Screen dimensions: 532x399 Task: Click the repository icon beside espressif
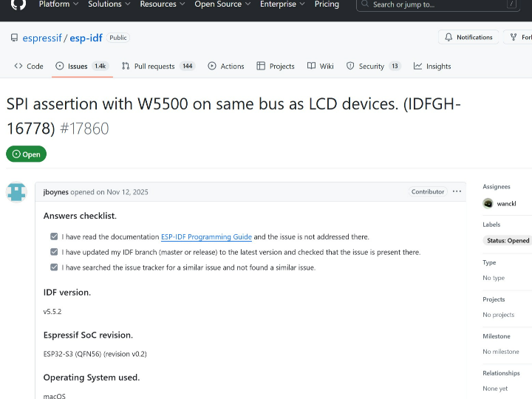coord(14,38)
